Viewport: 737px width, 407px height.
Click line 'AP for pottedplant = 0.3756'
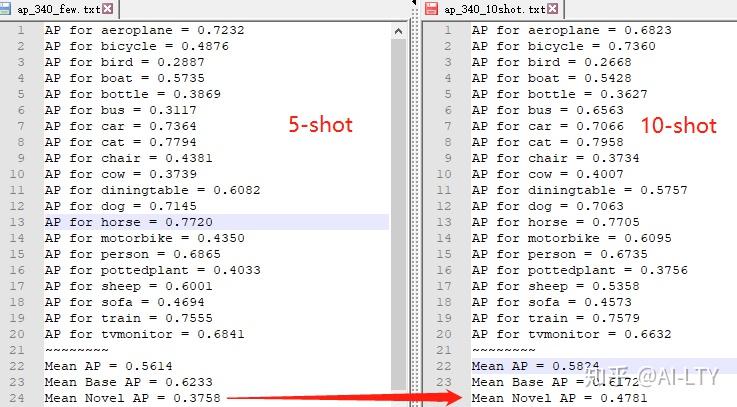coord(580,270)
